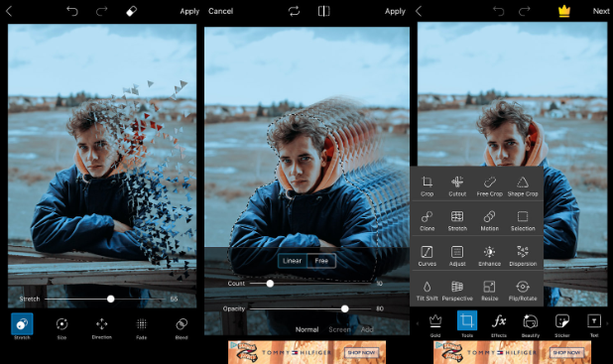Tap Next in the top right
613x364 pixels.
coord(601,11)
